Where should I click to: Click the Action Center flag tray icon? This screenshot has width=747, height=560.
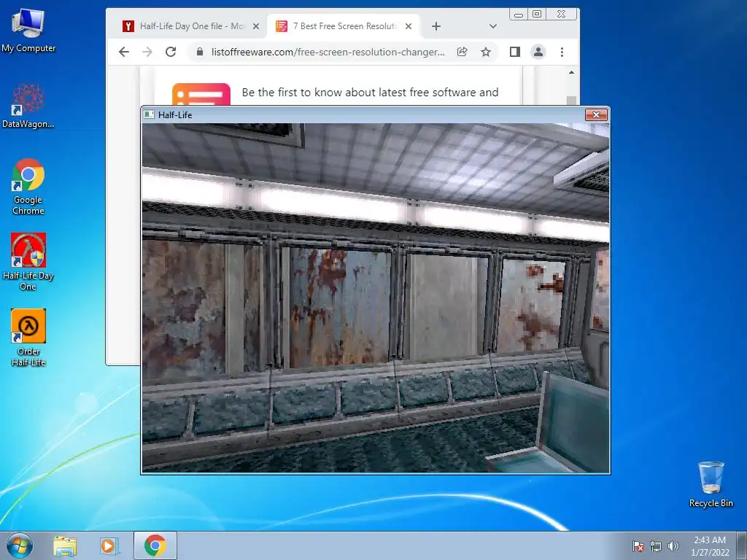point(638,546)
